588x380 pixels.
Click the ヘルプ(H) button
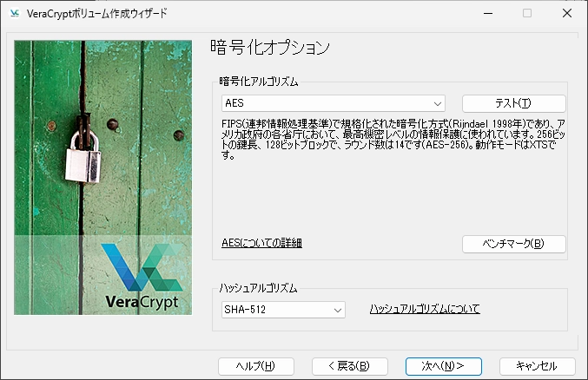click(255, 366)
